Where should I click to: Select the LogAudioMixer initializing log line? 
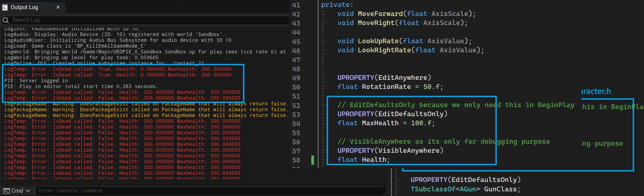118,40
